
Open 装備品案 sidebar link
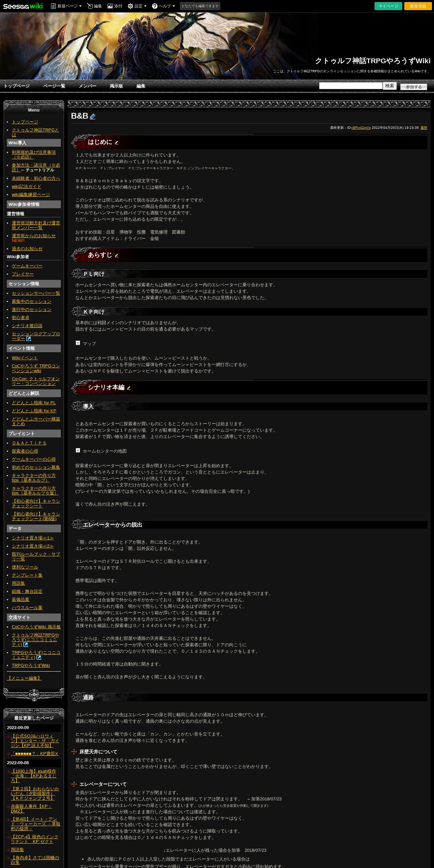tap(21, 599)
